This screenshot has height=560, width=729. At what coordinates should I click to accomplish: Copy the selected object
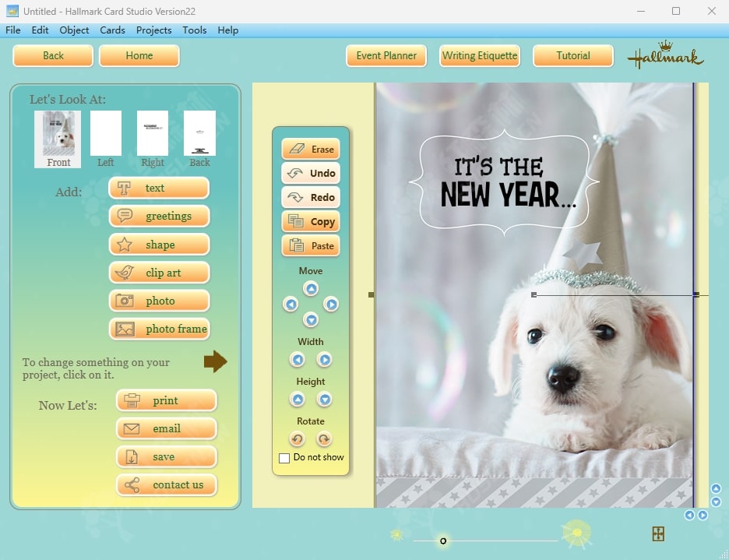pyautogui.click(x=311, y=221)
